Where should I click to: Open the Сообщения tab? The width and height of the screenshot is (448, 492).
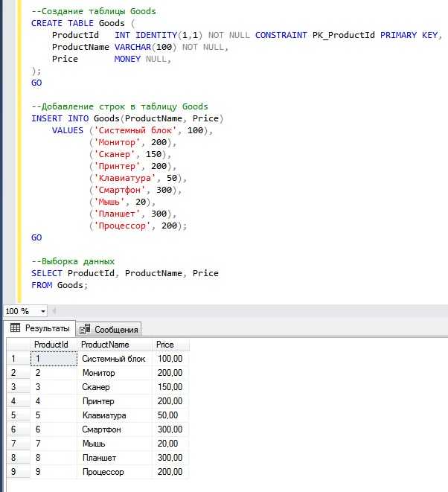click(x=109, y=329)
